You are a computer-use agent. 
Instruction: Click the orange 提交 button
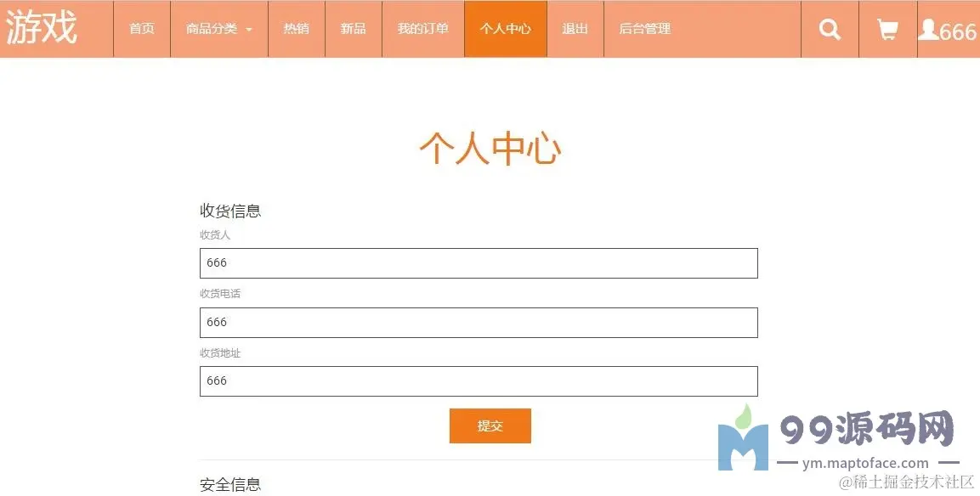point(490,426)
